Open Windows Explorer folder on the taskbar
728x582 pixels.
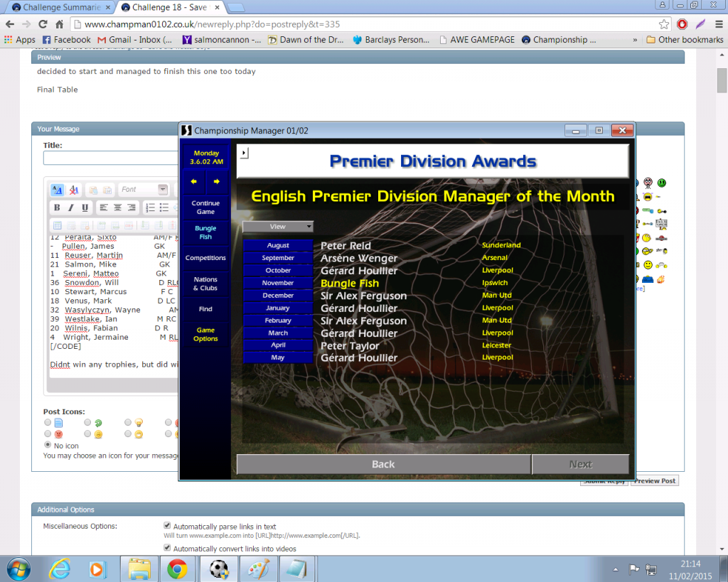[x=140, y=569]
